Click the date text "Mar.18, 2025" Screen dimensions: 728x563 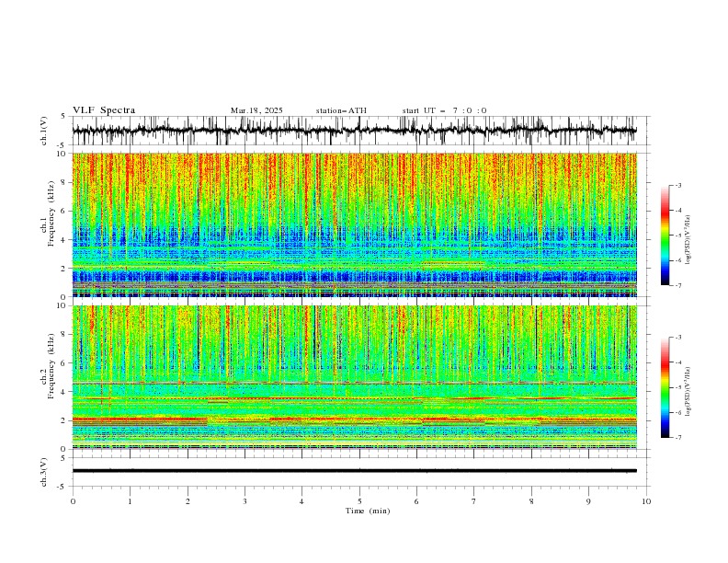coord(256,110)
